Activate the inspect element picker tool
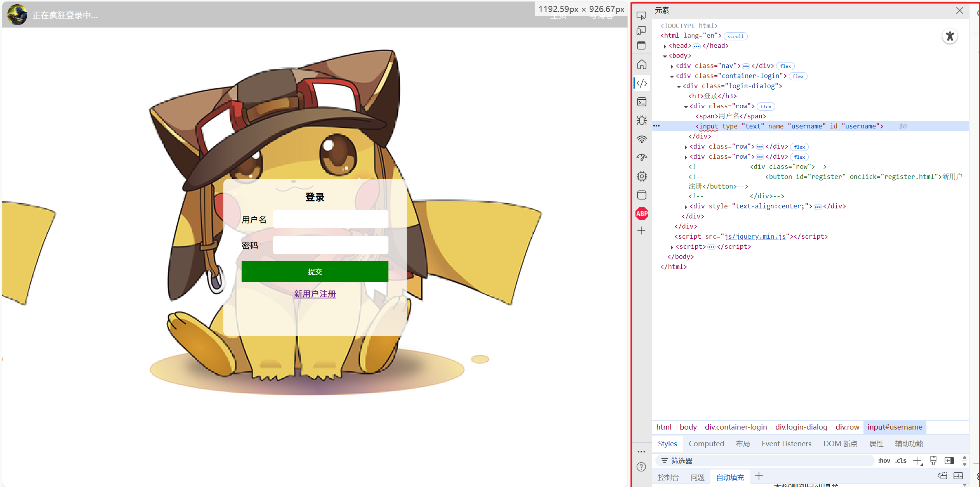Viewport: 980px width, 487px height. (641, 16)
